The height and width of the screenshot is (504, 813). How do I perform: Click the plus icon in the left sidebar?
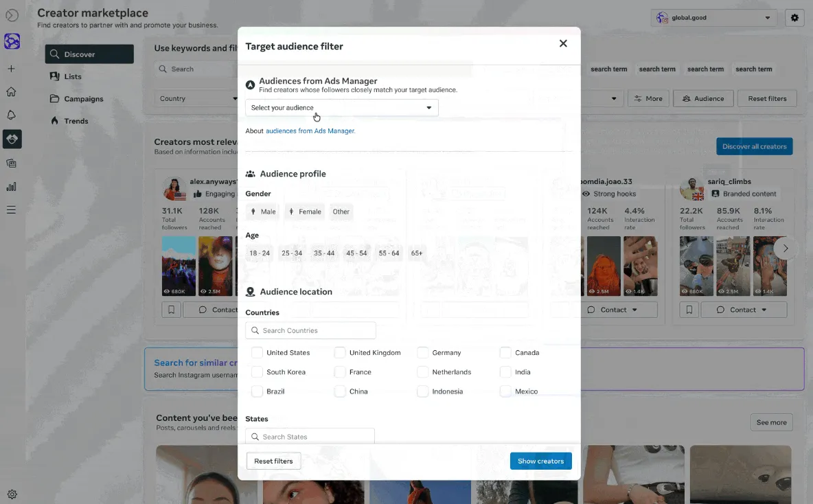(12, 69)
